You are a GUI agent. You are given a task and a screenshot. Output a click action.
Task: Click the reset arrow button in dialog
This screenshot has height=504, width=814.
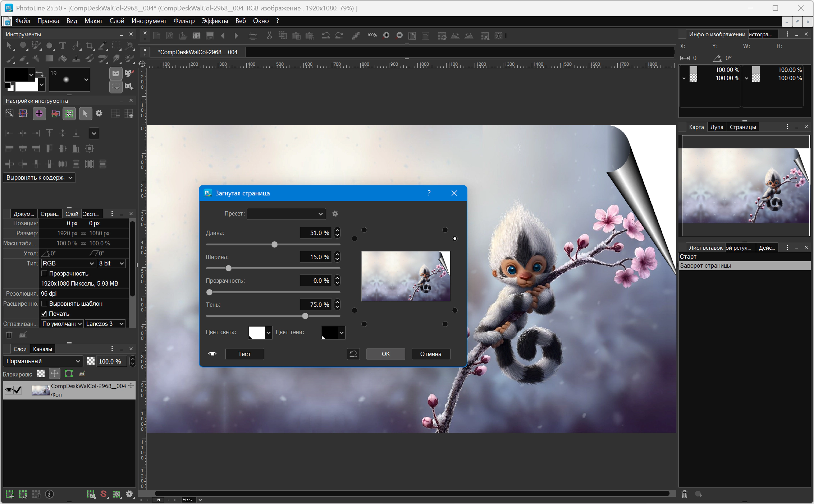[353, 354]
